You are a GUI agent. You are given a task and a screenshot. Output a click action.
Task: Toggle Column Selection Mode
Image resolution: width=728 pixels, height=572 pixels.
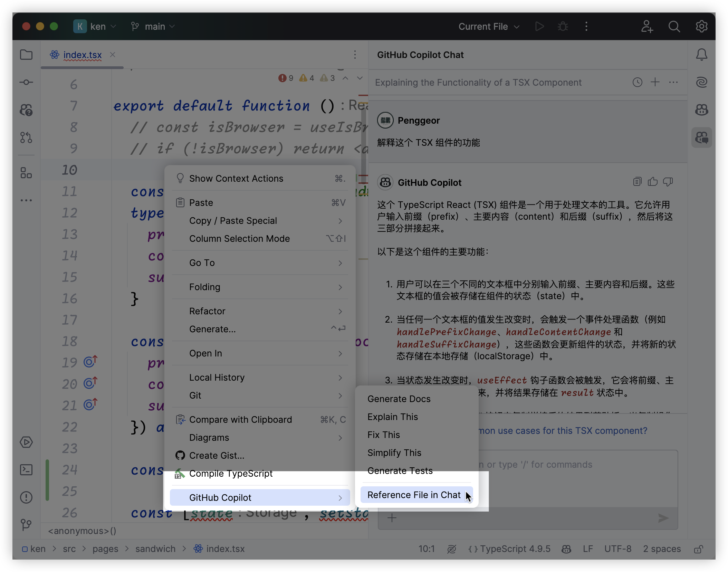(260, 239)
